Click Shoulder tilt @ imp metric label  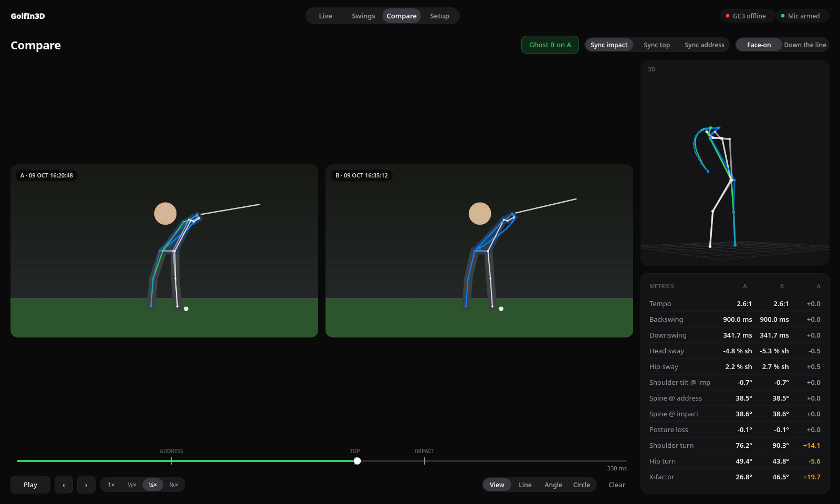(x=680, y=382)
